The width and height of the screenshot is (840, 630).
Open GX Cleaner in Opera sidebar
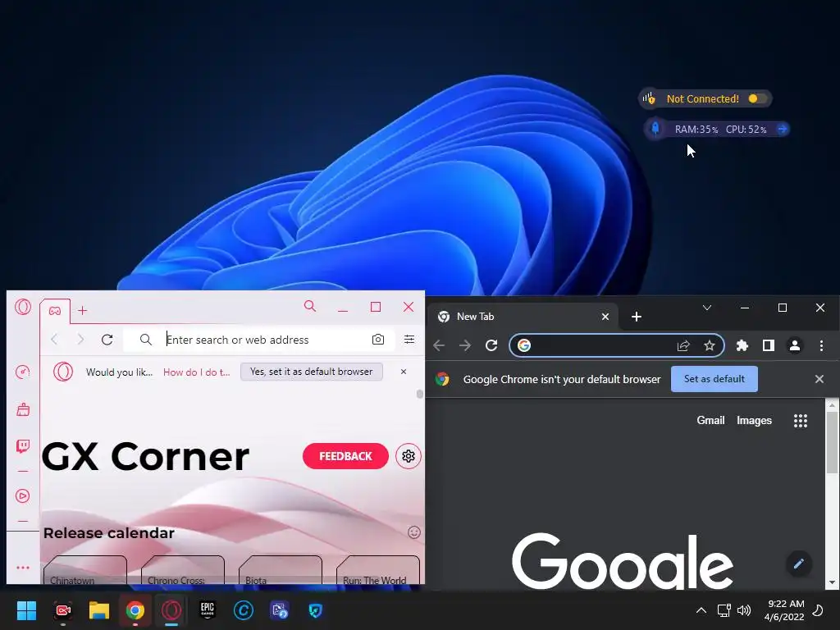(23, 410)
